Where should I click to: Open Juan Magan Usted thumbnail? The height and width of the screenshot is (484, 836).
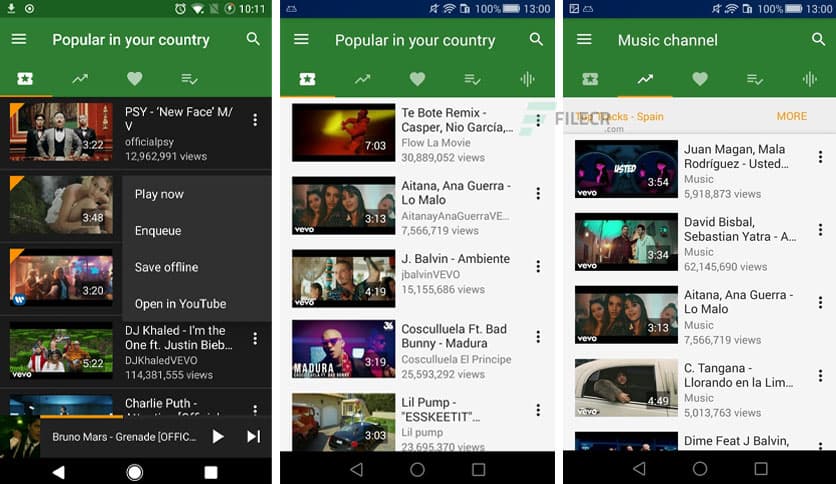click(626, 169)
